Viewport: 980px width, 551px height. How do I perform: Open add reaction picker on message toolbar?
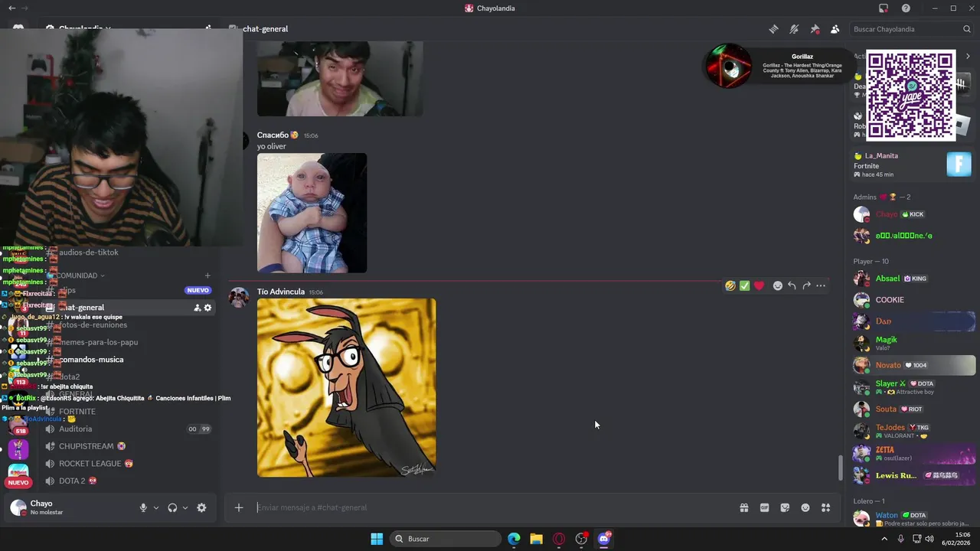(778, 285)
